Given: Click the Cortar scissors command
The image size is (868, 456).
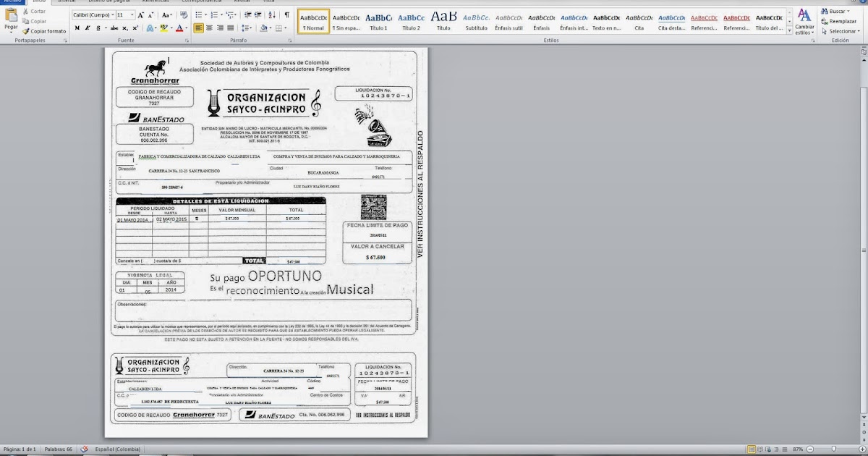Looking at the screenshot, I should pos(34,12).
